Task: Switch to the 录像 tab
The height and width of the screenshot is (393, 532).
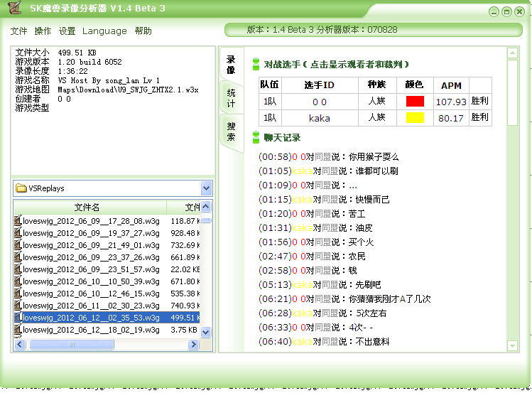Action: pyautogui.click(x=231, y=65)
